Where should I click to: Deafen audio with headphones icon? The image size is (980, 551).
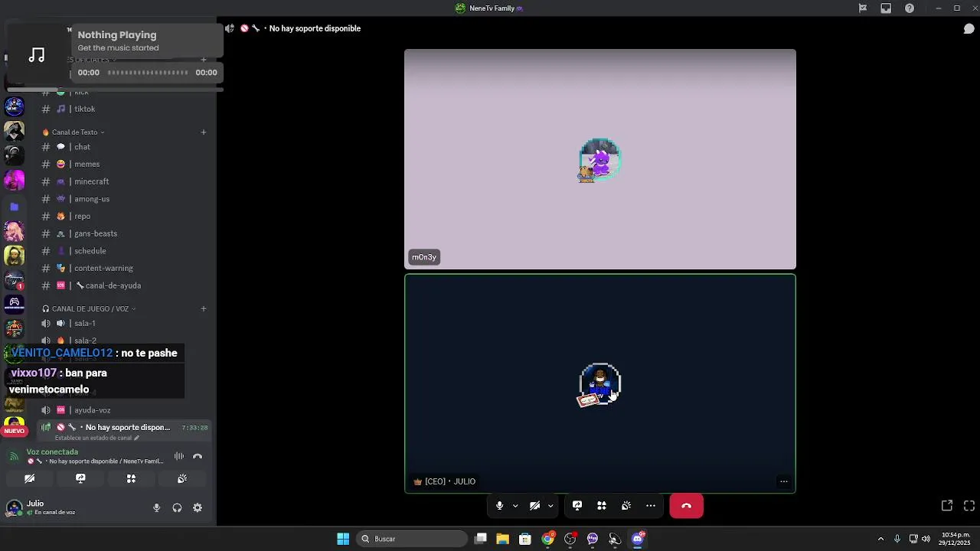pos(177,508)
